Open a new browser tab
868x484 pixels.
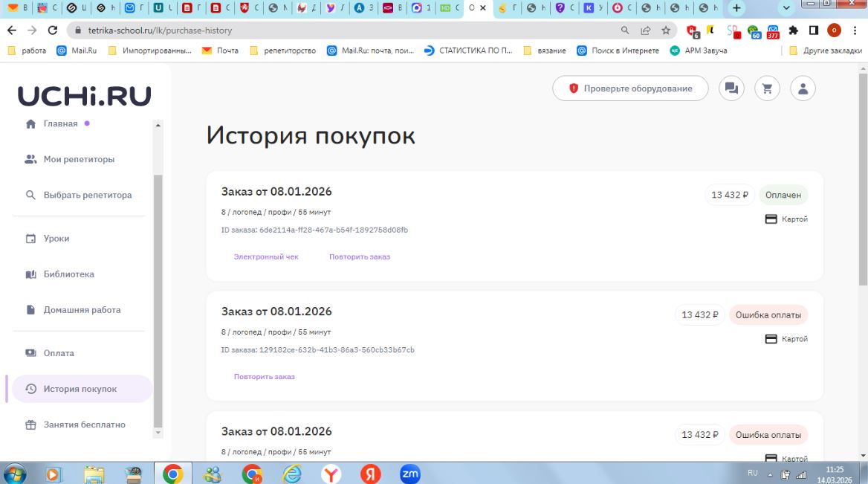(x=736, y=8)
